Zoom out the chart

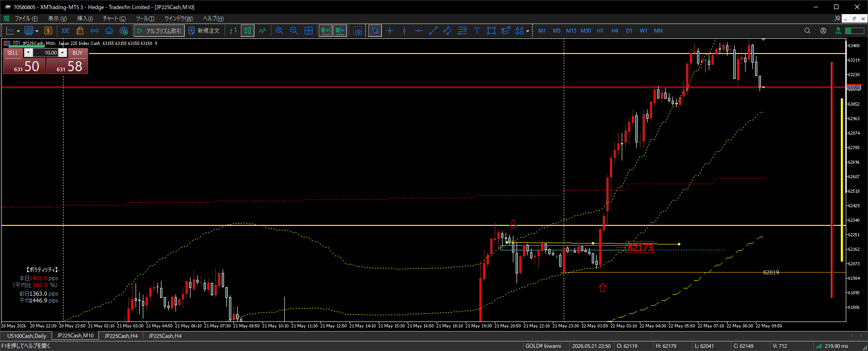click(294, 31)
